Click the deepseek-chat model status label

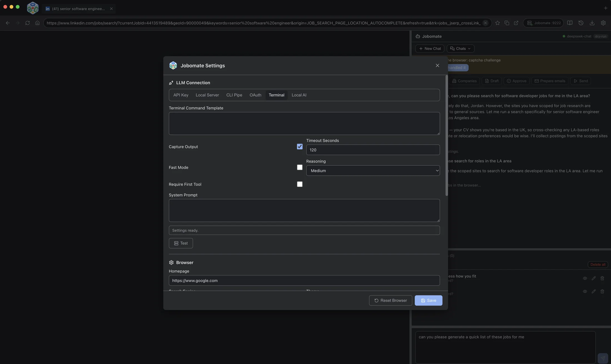[579, 36]
